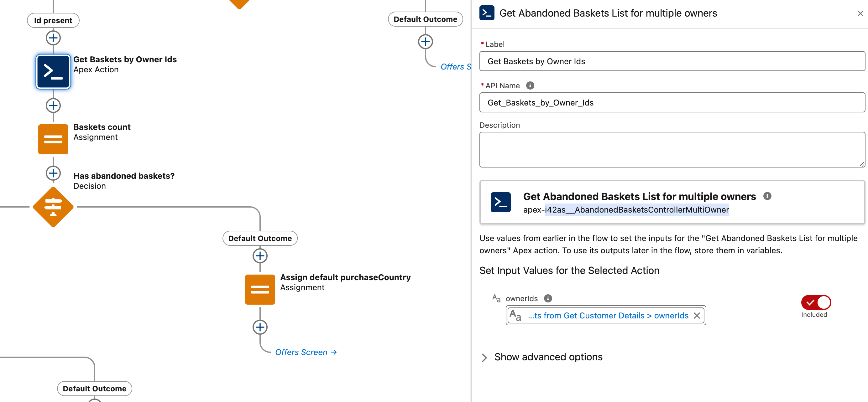Click info icon next to API Name
Image resolution: width=868 pixels, height=402 pixels.
tap(530, 85)
